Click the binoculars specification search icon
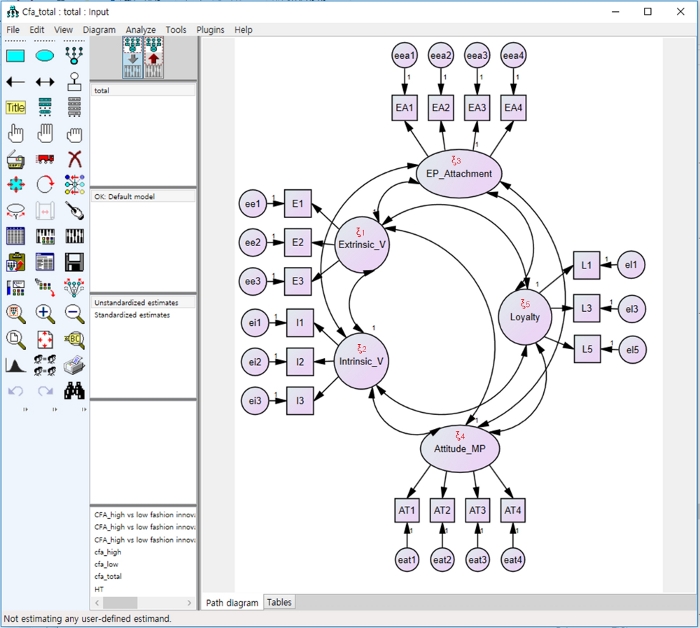This screenshot has width=700, height=628. (74, 391)
